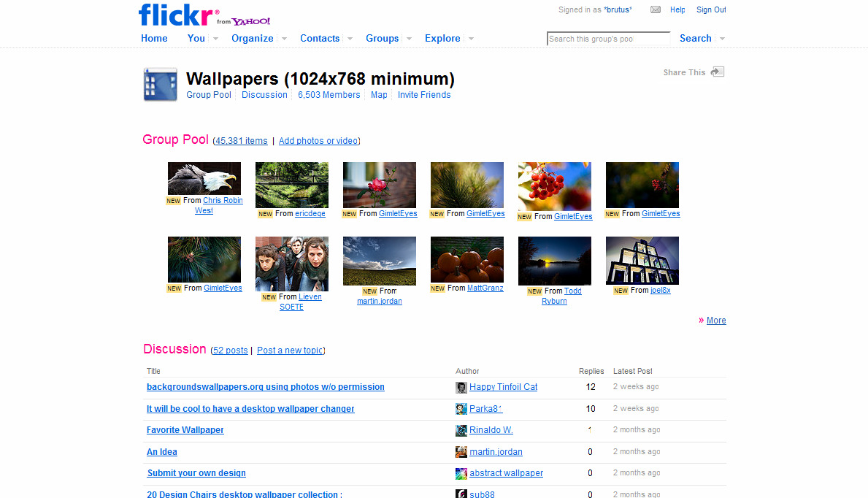Open 20 Design Chairs wallpaper topic
Image resolution: width=868 pixels, height=498 pixels.
tap(244, 494)
